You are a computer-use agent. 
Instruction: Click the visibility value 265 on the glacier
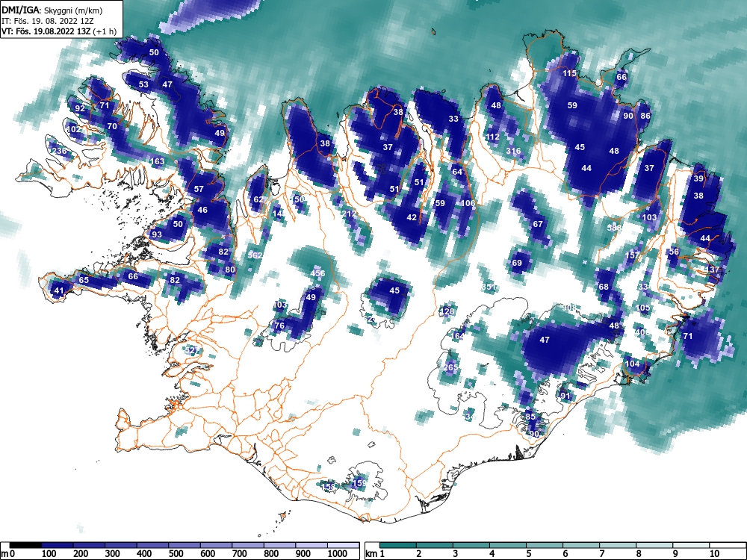[x=450, y=367]
